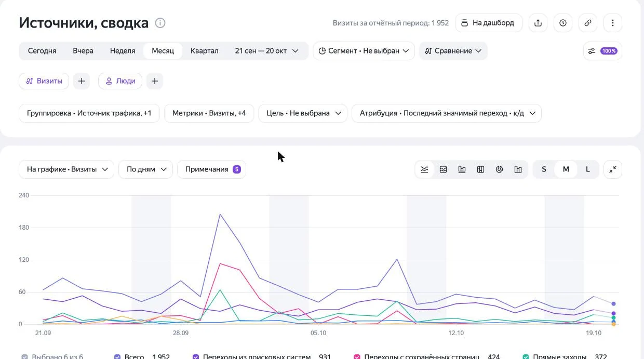Select the rightmost column chart icon
Screen dimensions: 644x359
pyautogui.click(x=518, y=169)
